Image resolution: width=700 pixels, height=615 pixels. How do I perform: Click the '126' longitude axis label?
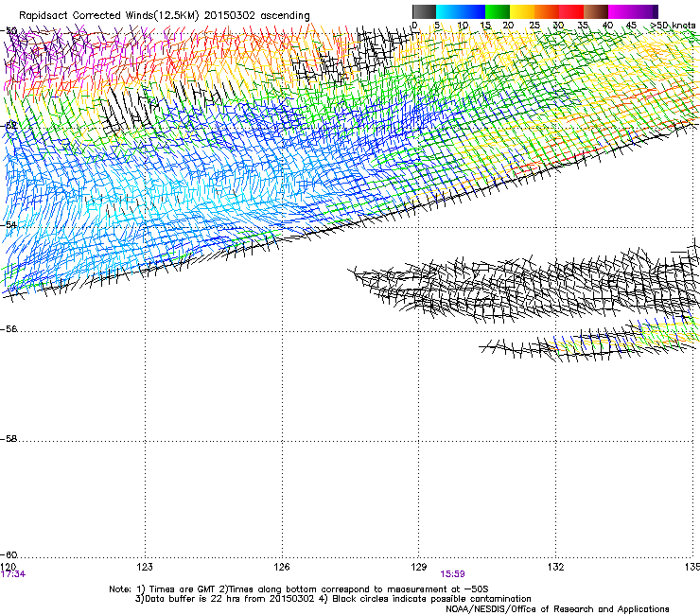coord(282,567)
